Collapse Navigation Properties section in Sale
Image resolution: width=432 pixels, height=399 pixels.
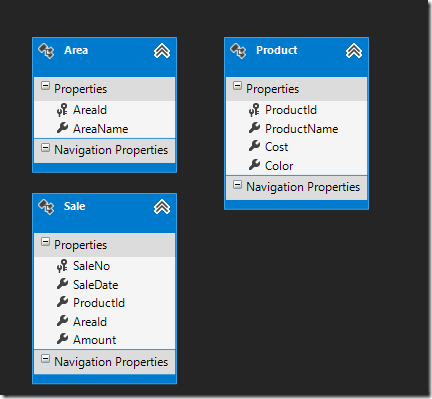tap(45, 359)
